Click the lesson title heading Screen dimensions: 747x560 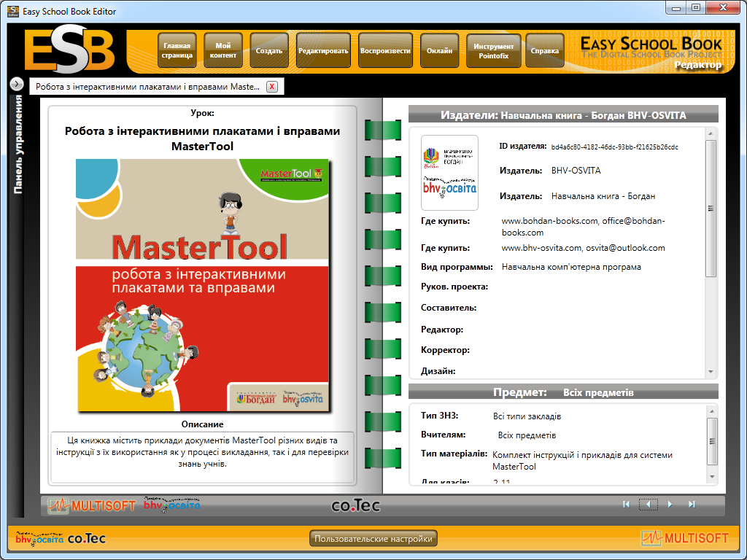tap(203, 138)
